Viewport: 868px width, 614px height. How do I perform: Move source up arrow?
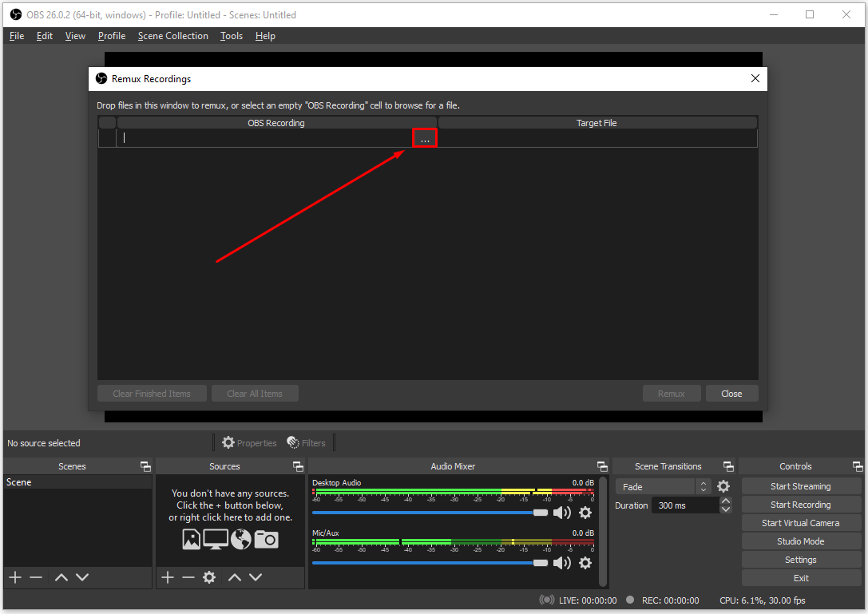tap(235, 577)
